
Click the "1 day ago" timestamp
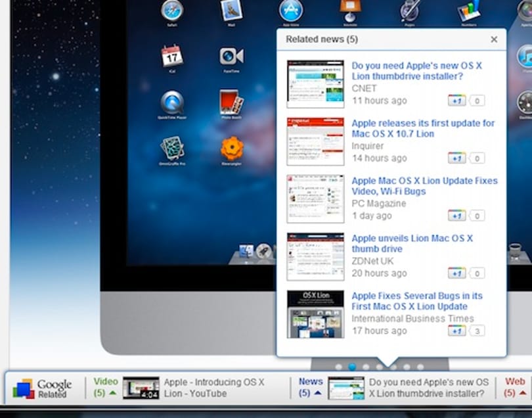(x=372, y=216)
